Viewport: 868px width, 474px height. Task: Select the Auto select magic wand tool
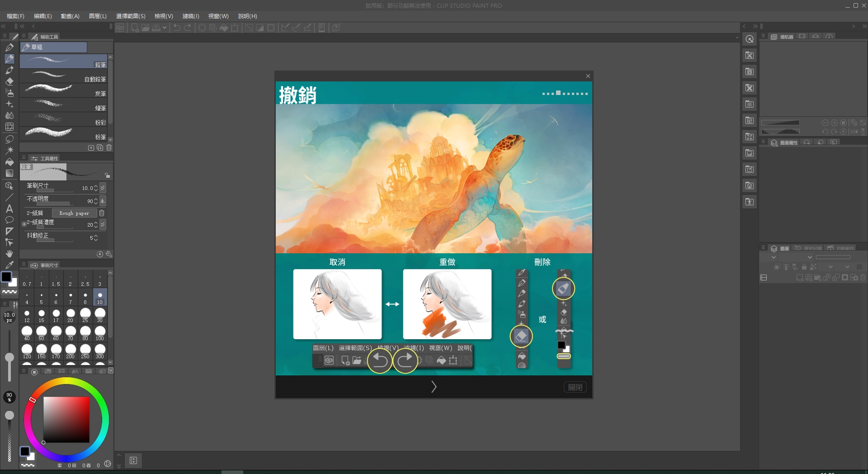[9, 150]
